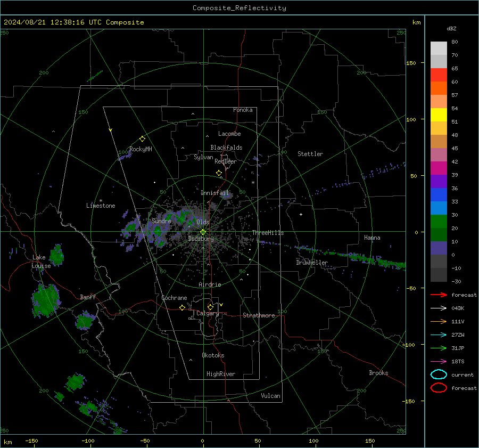This screenshot has width=479, height=448.
Task: Click the Sundre city label
Action: 161,221
